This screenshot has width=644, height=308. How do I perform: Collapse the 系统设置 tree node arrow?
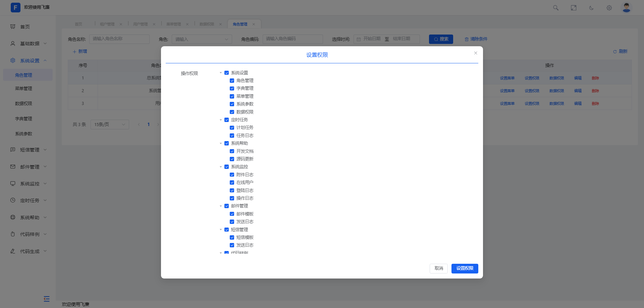click(x=221, y=73)
